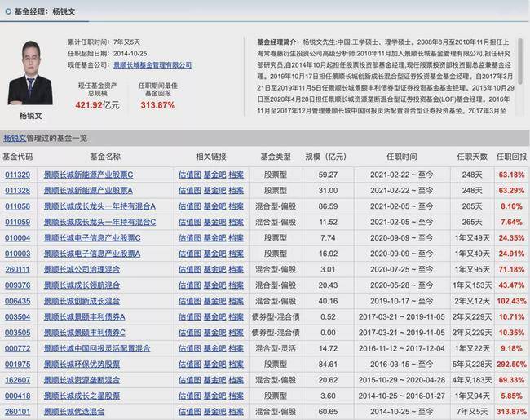Open 档案 for fund 260111

pyautogui.click(x=236, y=269)
